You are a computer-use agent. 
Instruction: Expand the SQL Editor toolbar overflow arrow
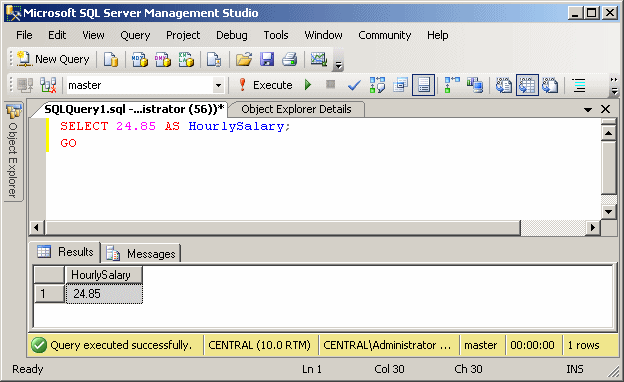[614, 86]
